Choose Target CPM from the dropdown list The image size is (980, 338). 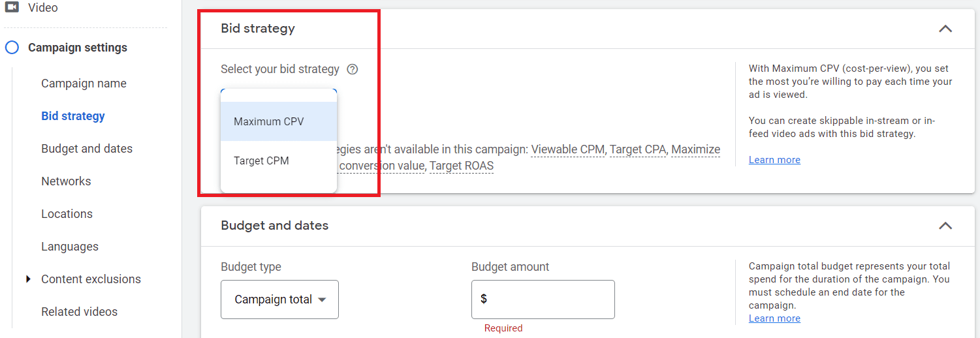coord(279,161)
